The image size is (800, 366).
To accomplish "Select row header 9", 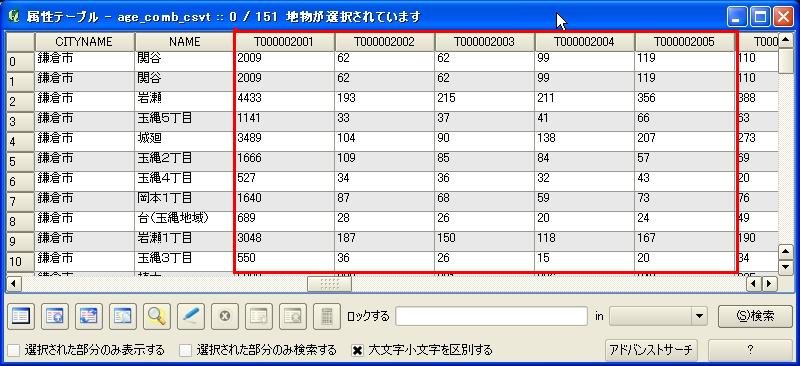I will pyautogui.click(x=20, y=240).
